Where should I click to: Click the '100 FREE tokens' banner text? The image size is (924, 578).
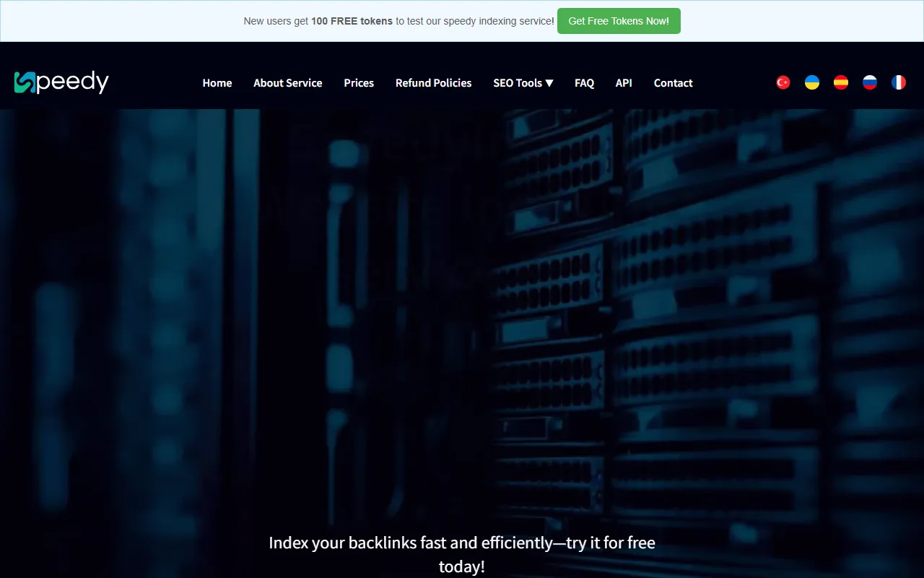(x=352, y=21)
